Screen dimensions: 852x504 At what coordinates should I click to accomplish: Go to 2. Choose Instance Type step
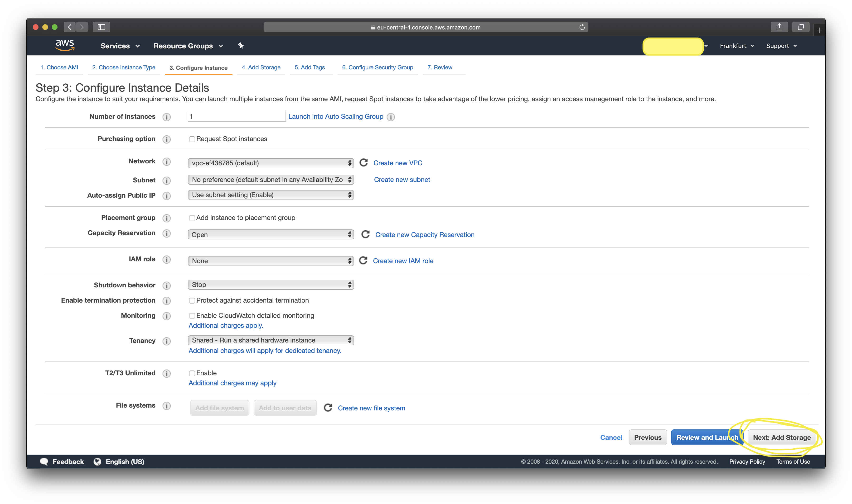(x=124, y=67)
